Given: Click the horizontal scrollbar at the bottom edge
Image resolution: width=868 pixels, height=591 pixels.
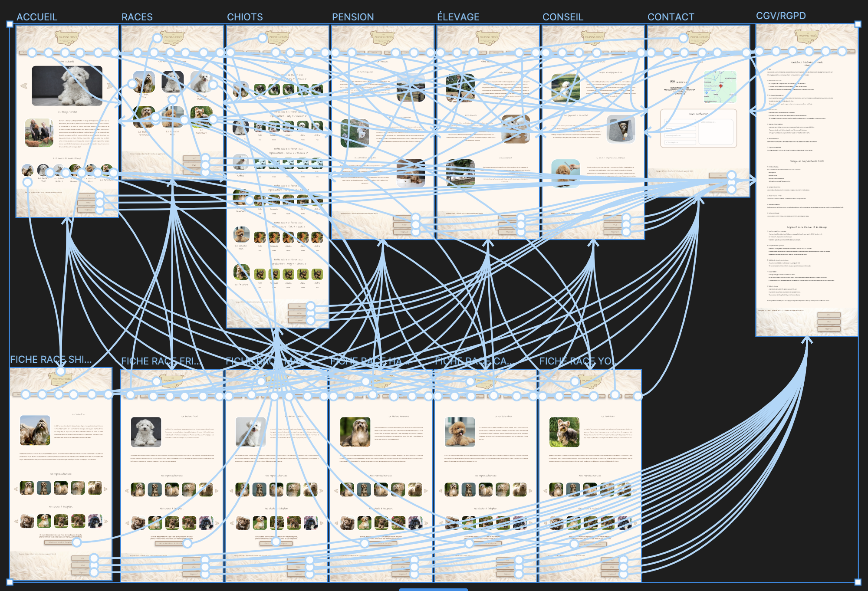Looking at the screenshot, I should (x=433, y=589).
